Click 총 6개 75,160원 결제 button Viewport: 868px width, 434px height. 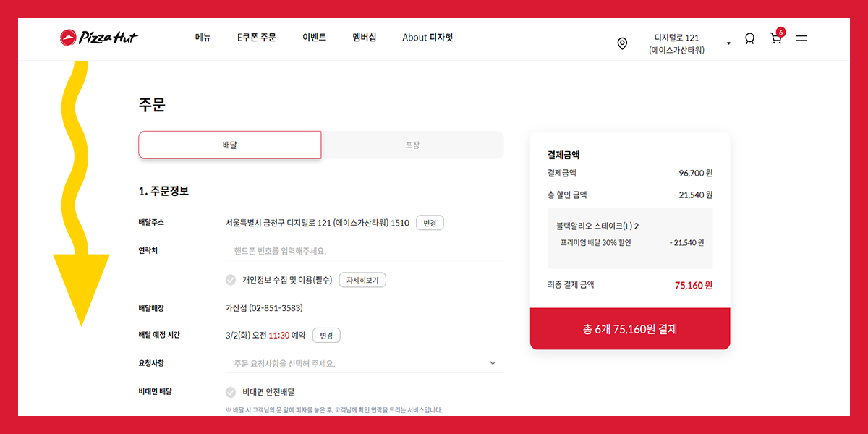tap(630, 329)
